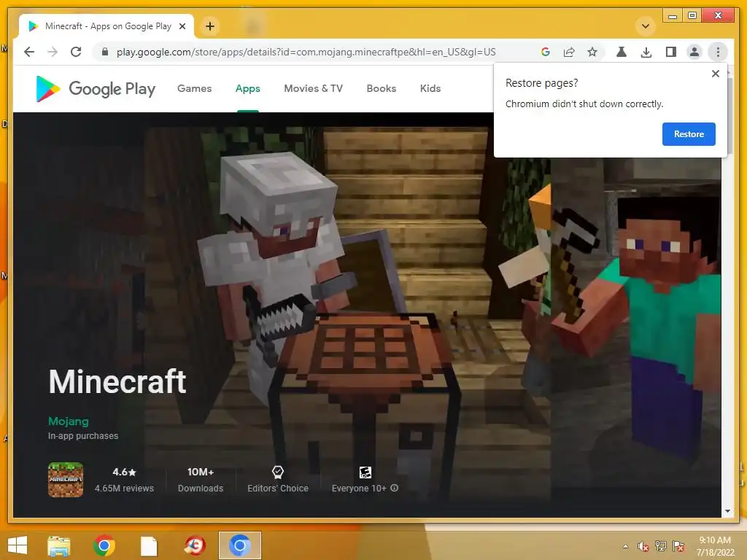
Task: Open the Apps section
Action: tap(248, 88)
